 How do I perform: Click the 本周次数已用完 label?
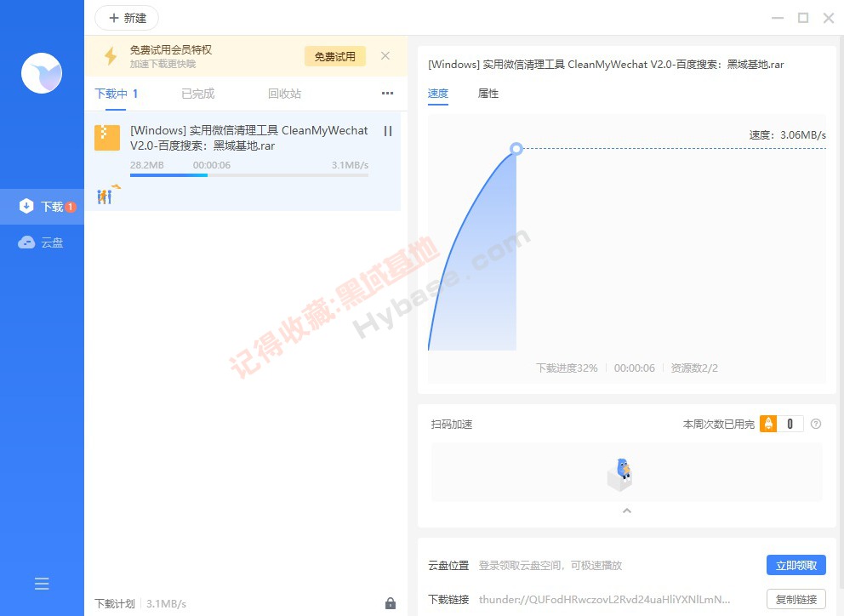click(x=719, y=425)
